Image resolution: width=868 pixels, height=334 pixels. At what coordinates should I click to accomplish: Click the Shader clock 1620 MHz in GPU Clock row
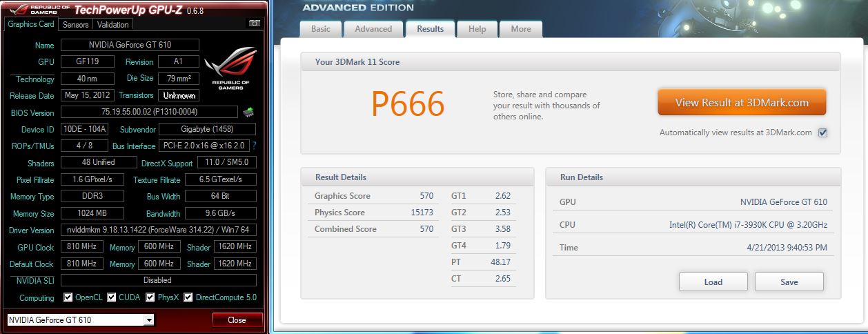[235, 247]
